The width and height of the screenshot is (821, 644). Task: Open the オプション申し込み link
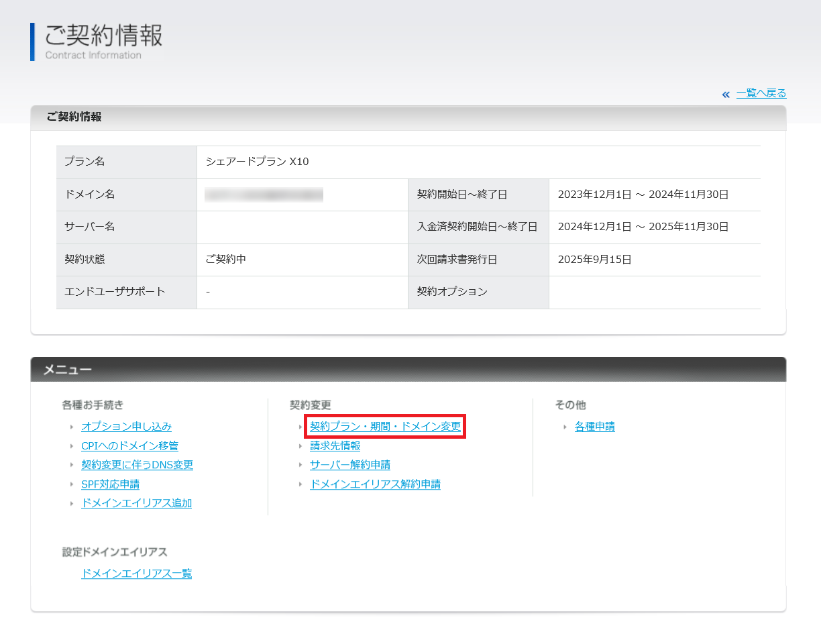pos(126,427)
